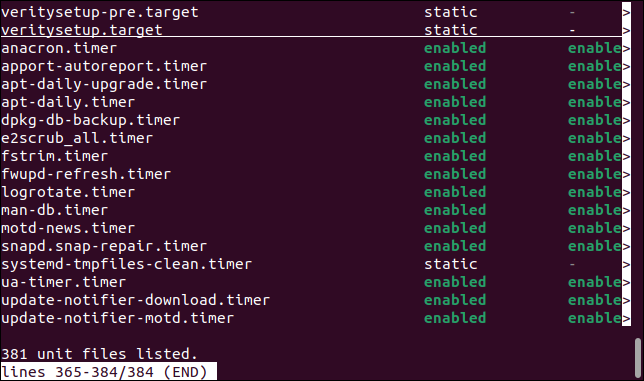644x381 pixels.
Task: Select the apport-autoreport.timer entry
Action: [x=104, y=67]
